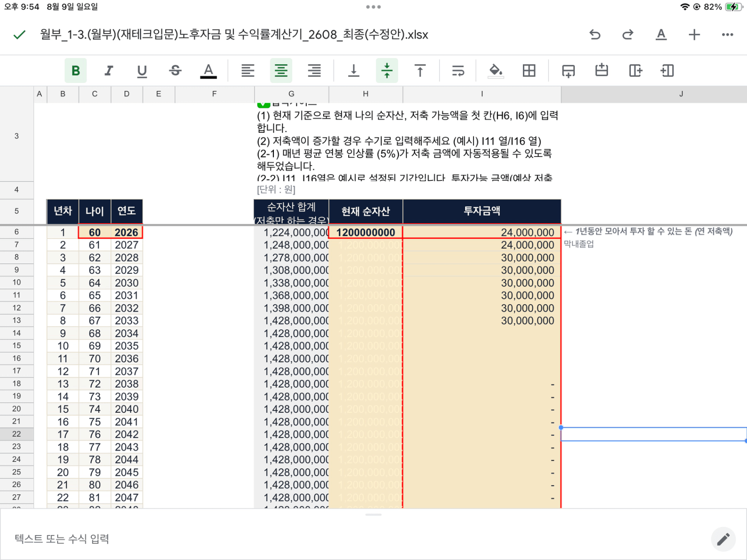Redo the last undone action
This screenshot has width=747, height=560.
point(628,35)
